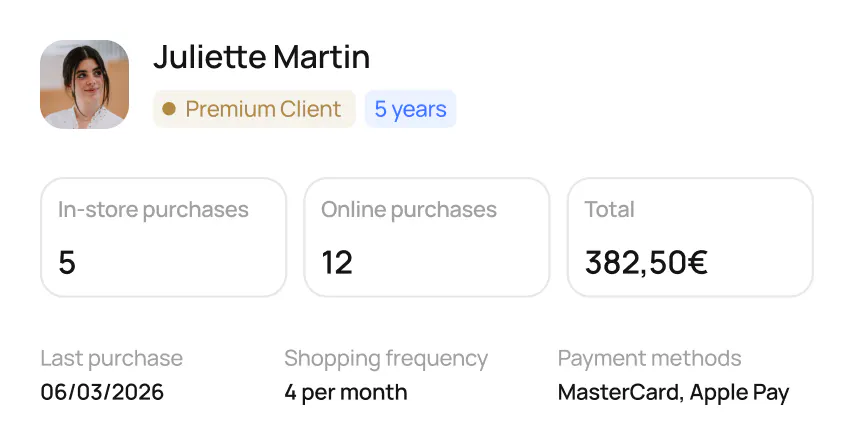Click the Online purchases label
Viewport: 854px width, 442px height.
pos(408,210)
